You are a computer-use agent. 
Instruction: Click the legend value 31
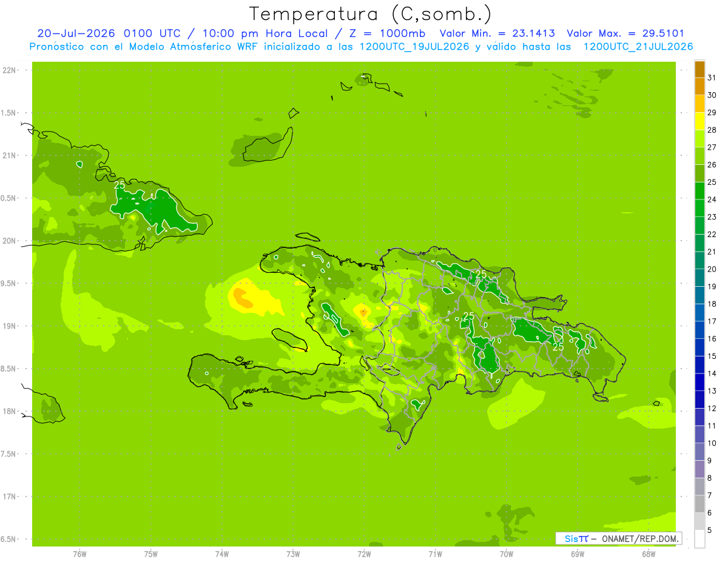pos(712,78)
